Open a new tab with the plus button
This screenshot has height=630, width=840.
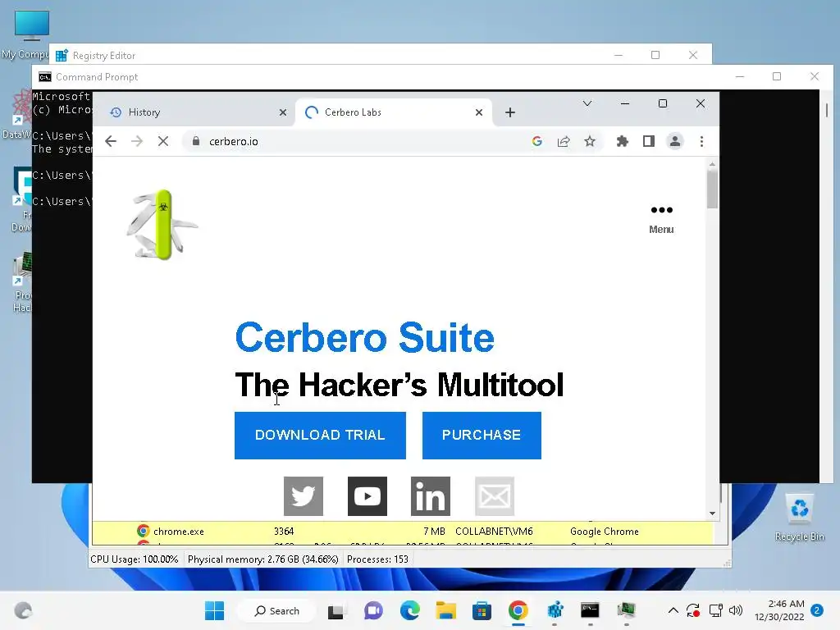(510, 112)
